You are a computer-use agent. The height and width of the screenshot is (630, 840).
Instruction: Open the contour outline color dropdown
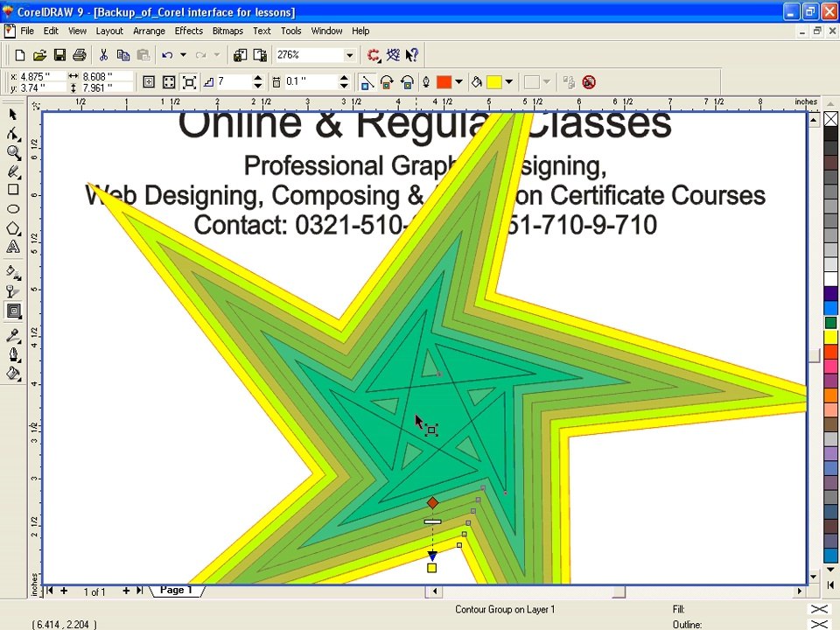click(459, 82)
